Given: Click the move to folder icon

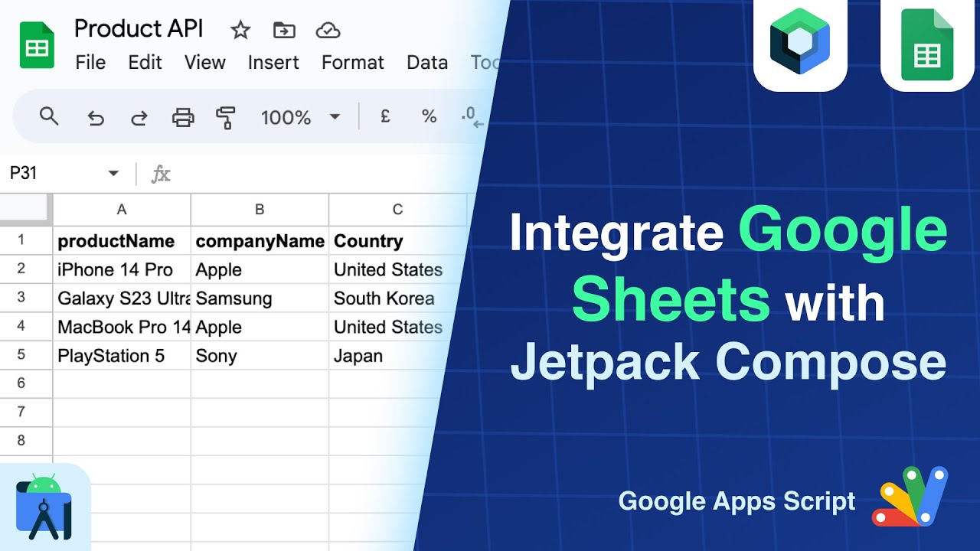Looking at the screenshot, I should click(x=284, y=31).
